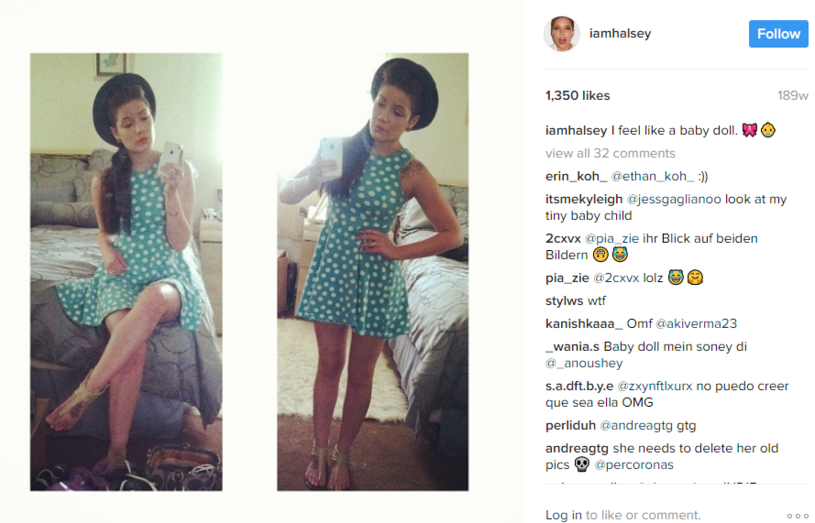Expand view all 32 comments
Viewport: 815px width, 523px height.
(x=610, y=153)
